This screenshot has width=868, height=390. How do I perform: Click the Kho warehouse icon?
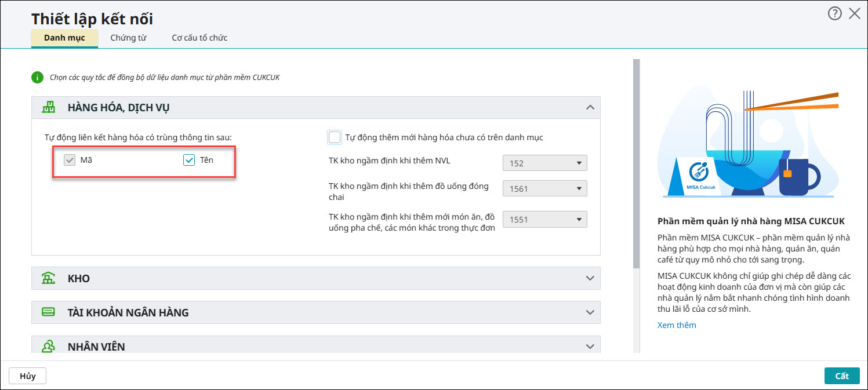(48, 278)
